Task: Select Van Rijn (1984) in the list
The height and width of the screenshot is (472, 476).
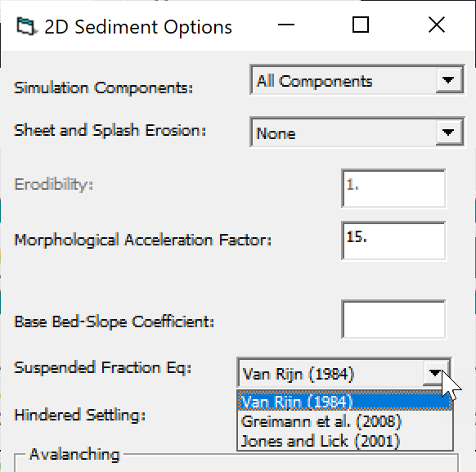Action: pyautogui.click(x=345, y=402)
